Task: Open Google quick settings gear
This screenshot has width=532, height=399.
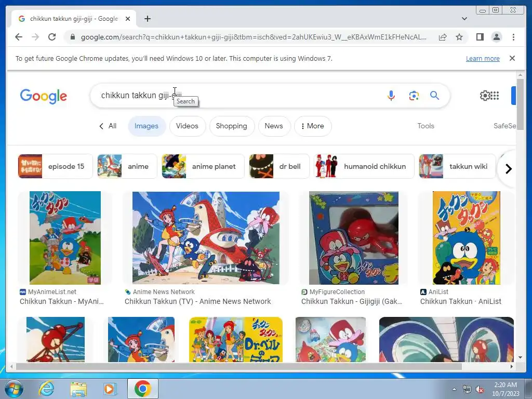Action: click(x=485, y=96)
